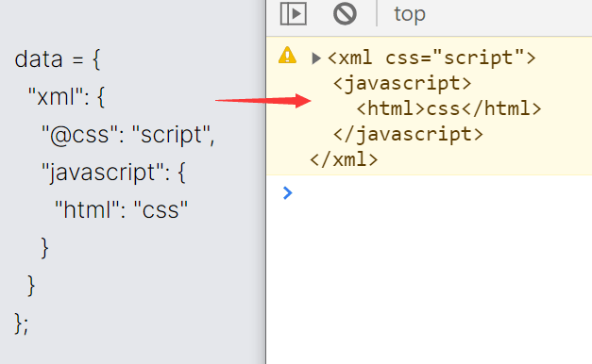Click the '"@css": "script",' code line
The width and height of the screenshot is (592, 364).
pos(128,135)
